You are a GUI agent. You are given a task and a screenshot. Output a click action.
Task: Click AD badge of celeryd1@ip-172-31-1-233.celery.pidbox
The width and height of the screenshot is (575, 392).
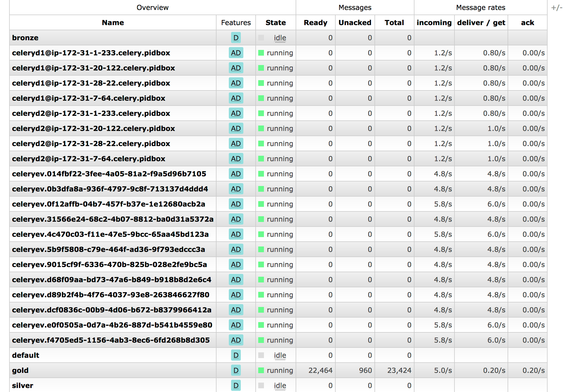[236, 53]
